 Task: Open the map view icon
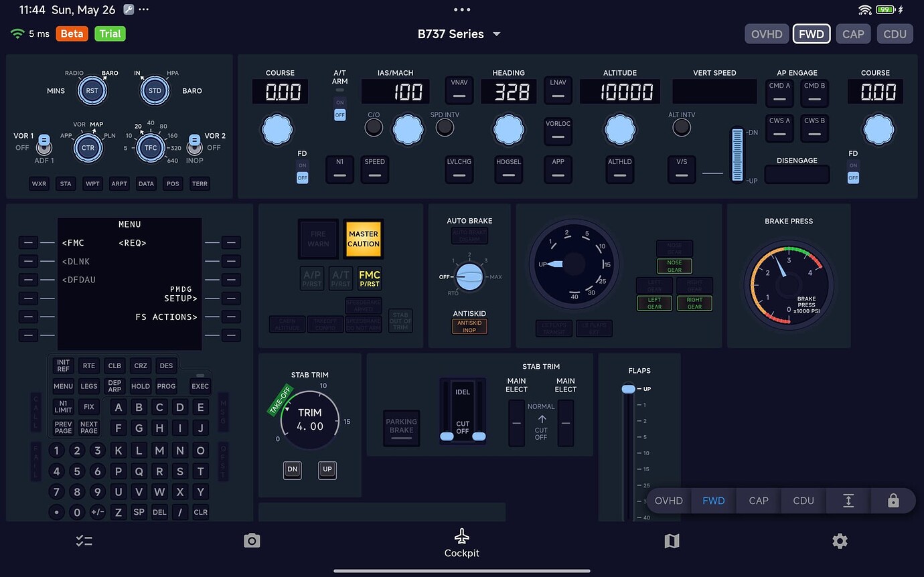tap(672, 540)
